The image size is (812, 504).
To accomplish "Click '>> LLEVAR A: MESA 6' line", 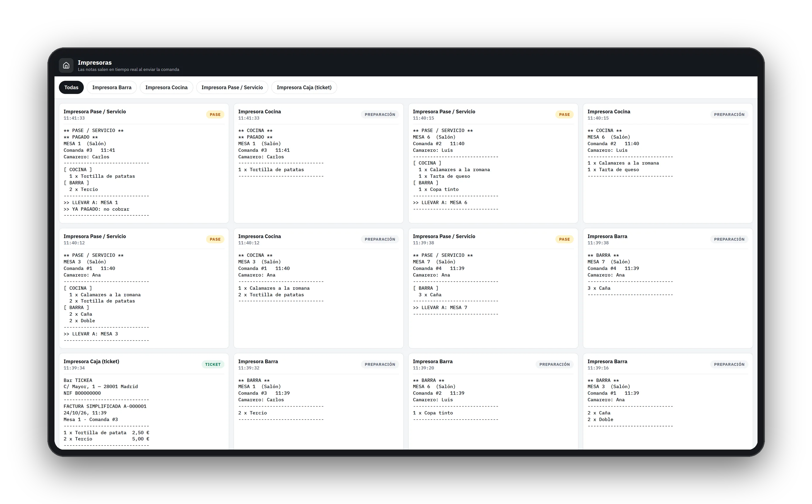I will [440, 203].
